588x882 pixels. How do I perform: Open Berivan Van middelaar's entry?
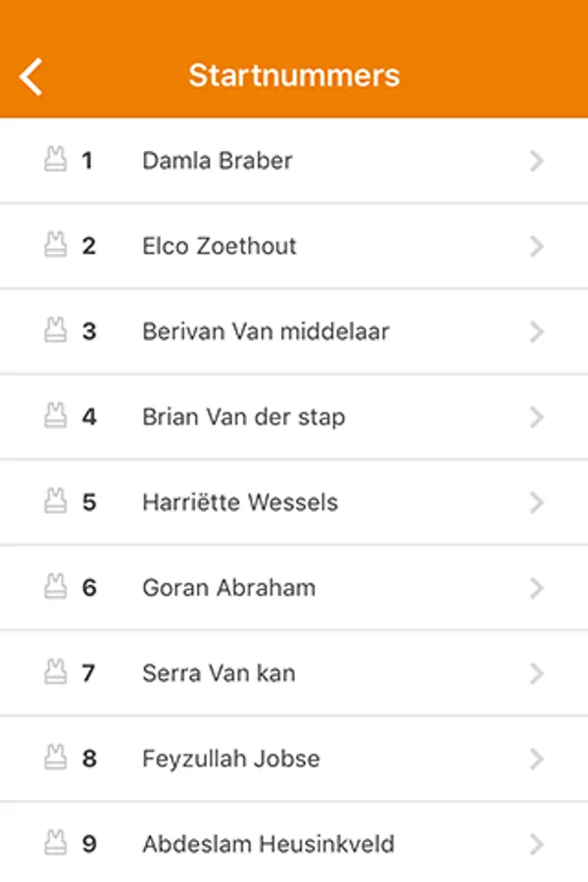[x=266, y=331]
